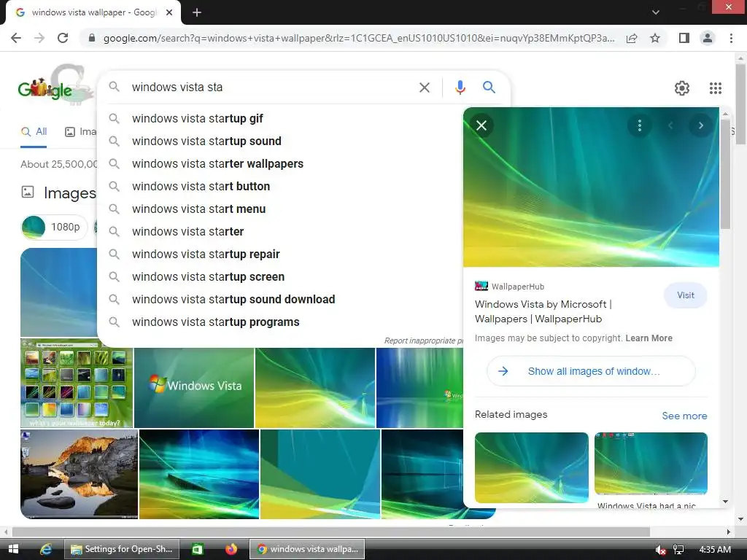Click the horizontal page scrollbar
Screen dimensions: 747x560
coord(331,532)
